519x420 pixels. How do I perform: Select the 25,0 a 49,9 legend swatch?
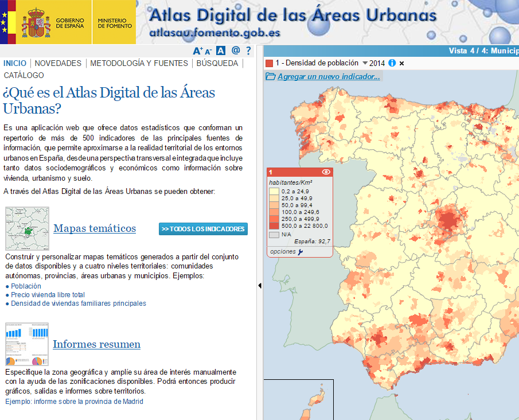pyautogui.click(x=274, y=199)
